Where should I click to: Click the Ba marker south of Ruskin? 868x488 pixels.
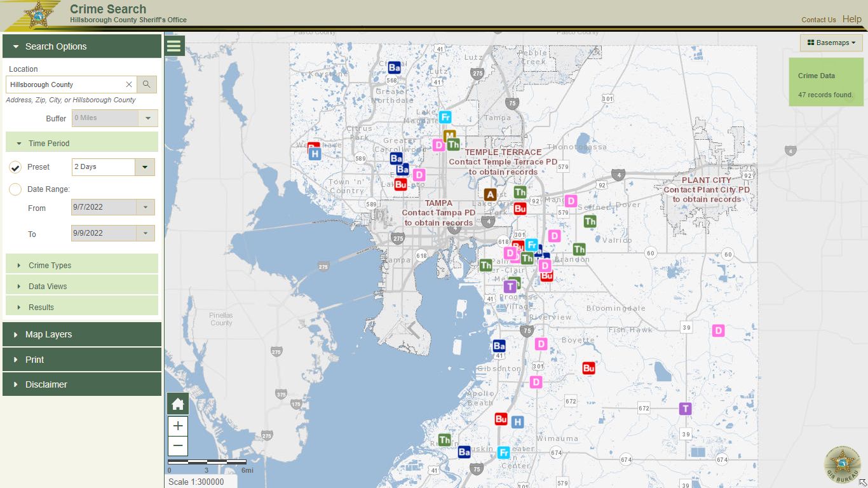pos(464,452)
